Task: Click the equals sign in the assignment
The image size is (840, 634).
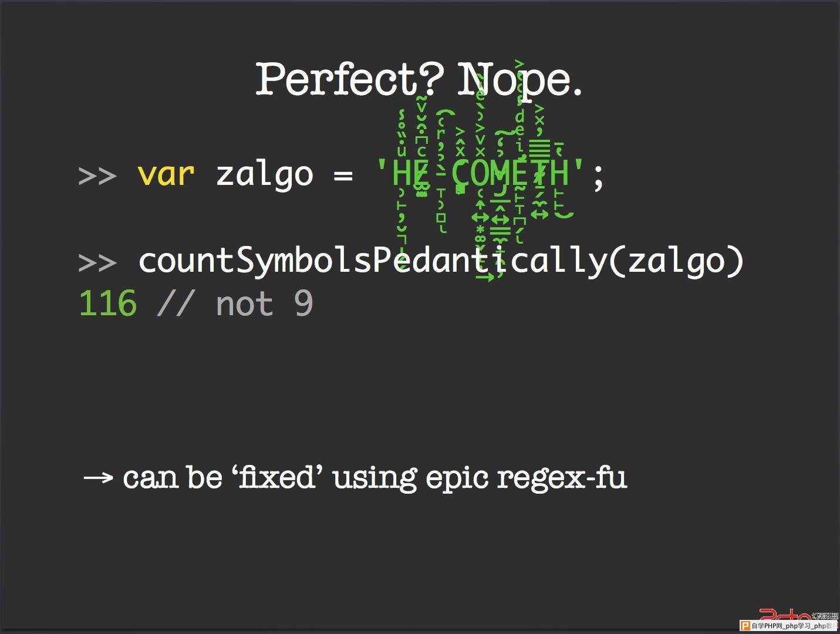Action: pyautogui.click(x=343, y=176)
